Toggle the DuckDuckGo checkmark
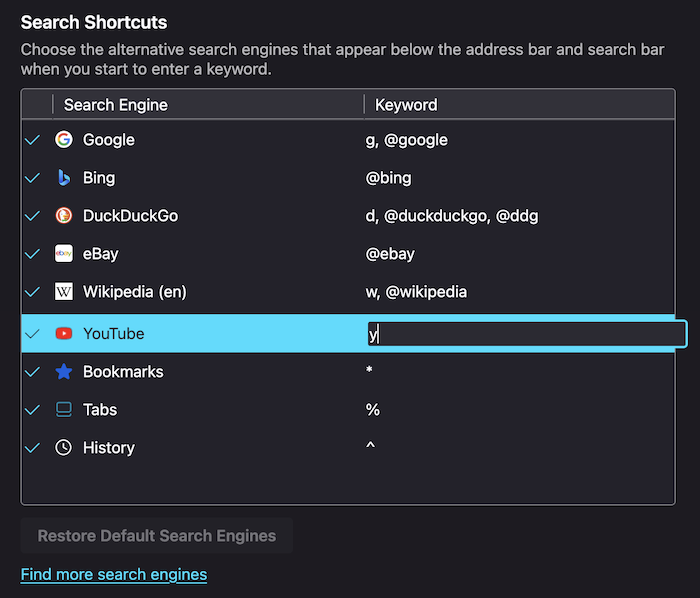Screen dimensions: 700x598 click(33, 216)
